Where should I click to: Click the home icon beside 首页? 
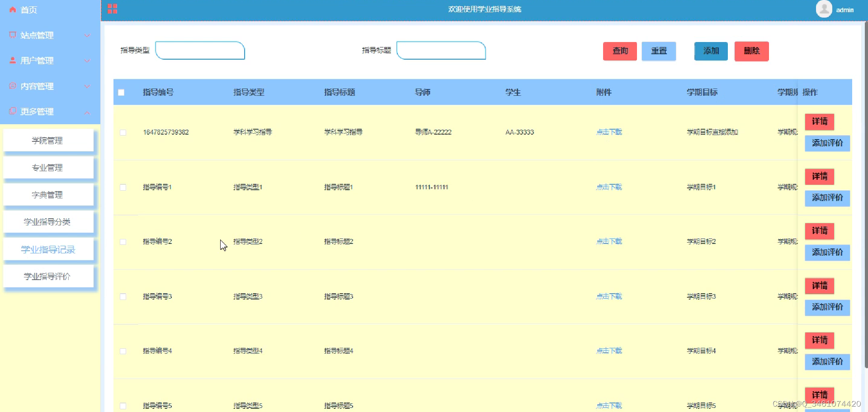point(13,9)
